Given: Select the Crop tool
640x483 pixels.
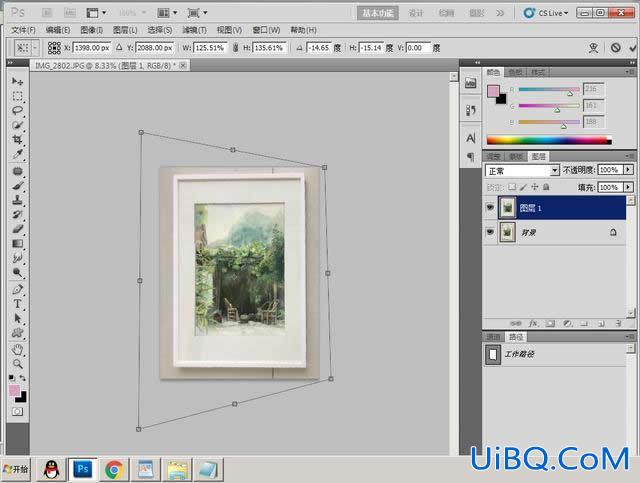Looking at the screenshot, I should pos(17,139).
